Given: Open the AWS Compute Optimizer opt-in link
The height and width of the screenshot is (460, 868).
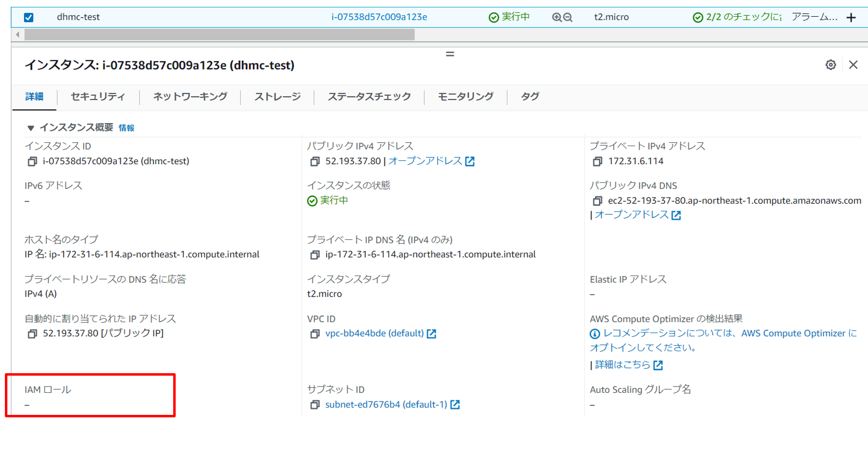Looking at the screenshot, I should click(723, 340).
